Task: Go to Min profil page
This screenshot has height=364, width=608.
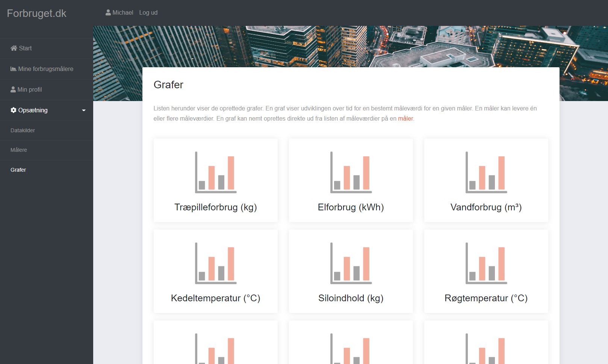Action: tap(29, 89)
